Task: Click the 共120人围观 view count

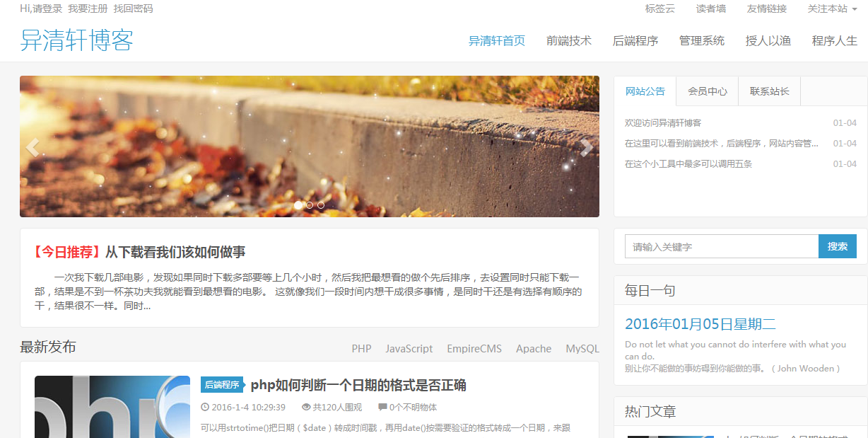Action: pos(337,408)
